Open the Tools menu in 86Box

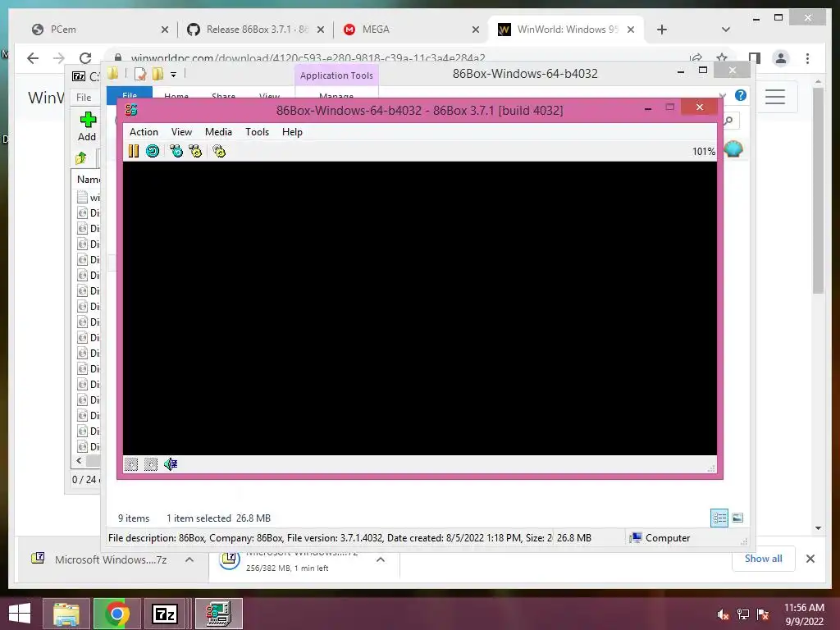click(x=257, y=132)
